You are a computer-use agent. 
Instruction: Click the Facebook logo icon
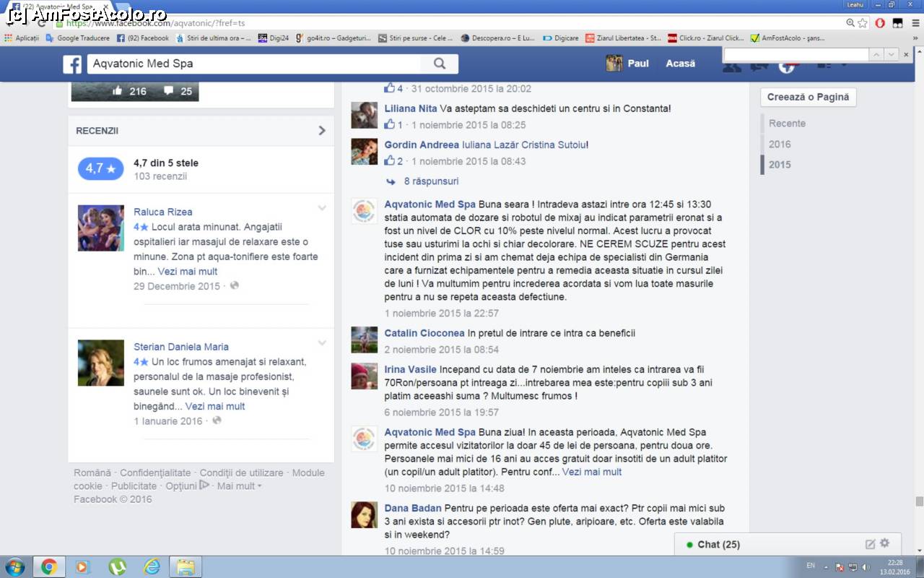click(x=72, y=64)
